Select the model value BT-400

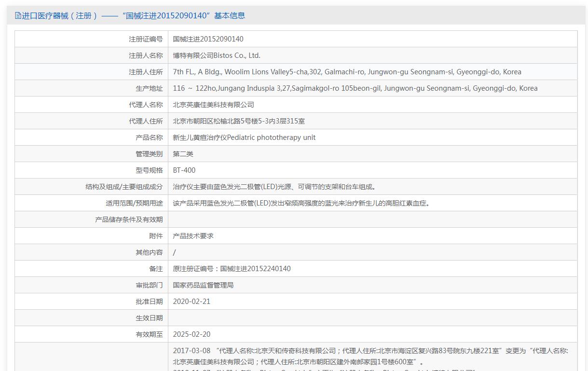(184, 170)
